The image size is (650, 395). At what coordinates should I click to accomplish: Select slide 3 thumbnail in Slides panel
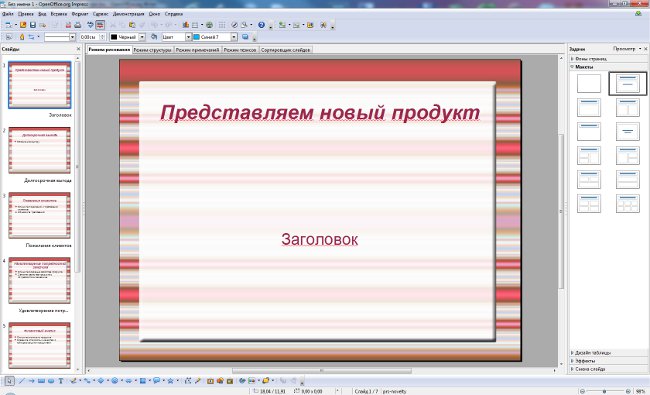[x=39, y=215]
